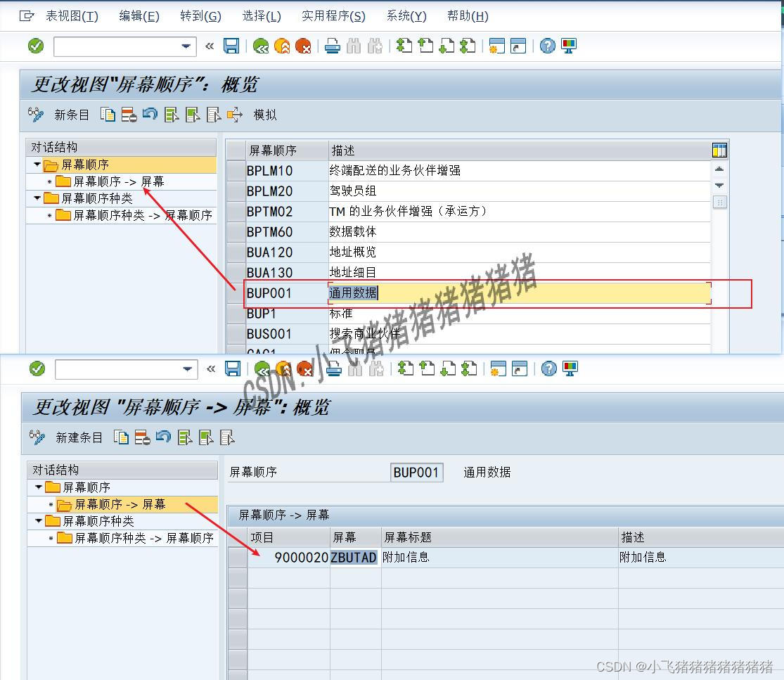Image resolution: width=784 pixels, height=680 pixels.
Task: Click Display/Change glasses icon beside 新条目
Action: click(35, 115)
